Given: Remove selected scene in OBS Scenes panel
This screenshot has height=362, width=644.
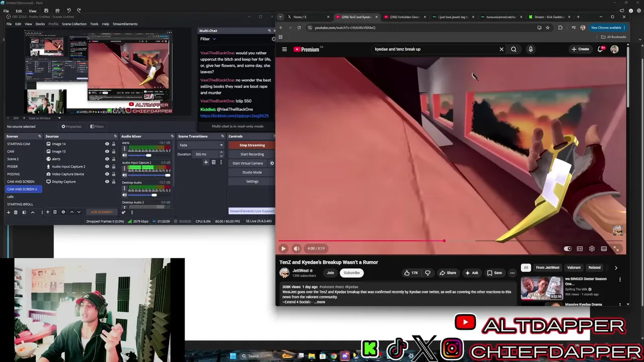Looking at the screenshot, I should [x=16, y=212].
